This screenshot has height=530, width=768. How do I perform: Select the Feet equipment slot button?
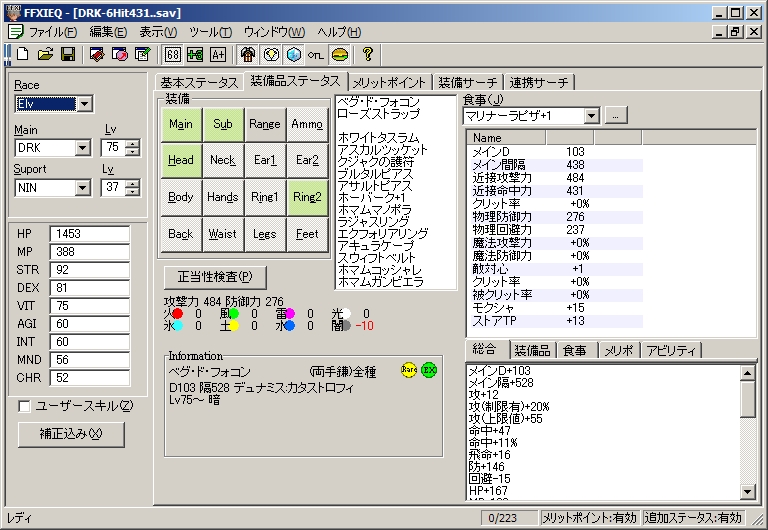[307, 234]
